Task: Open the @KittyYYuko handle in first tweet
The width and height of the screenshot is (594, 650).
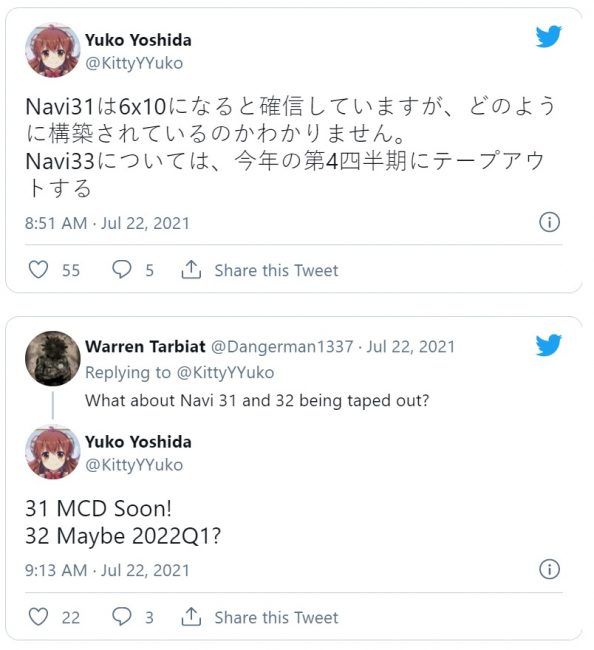Action: [134, 63]
